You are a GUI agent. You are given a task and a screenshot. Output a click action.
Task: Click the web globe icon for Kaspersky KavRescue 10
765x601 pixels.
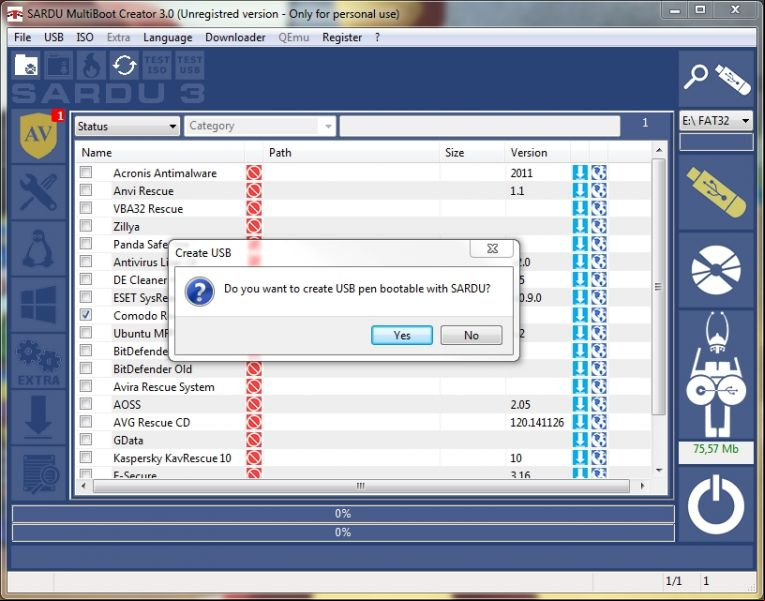[599, 458]
